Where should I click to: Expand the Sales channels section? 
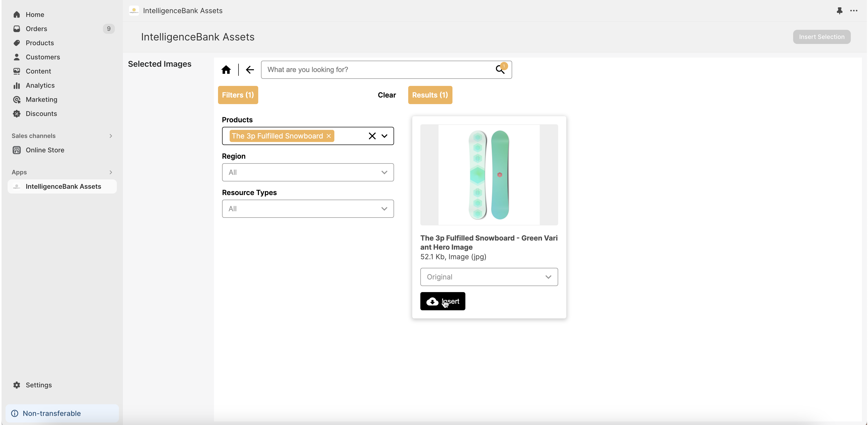click(x=111, y=136)
